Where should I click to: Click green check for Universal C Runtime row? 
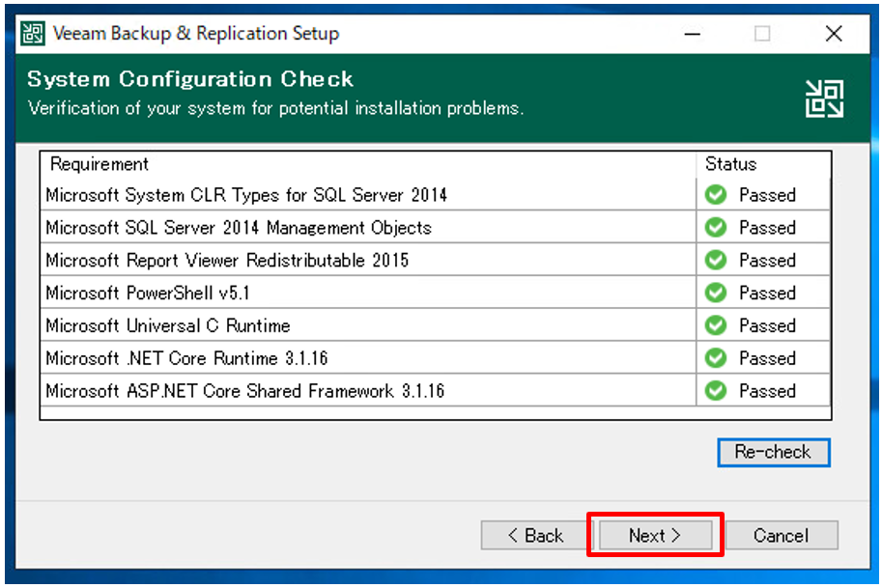coord(716,325)
